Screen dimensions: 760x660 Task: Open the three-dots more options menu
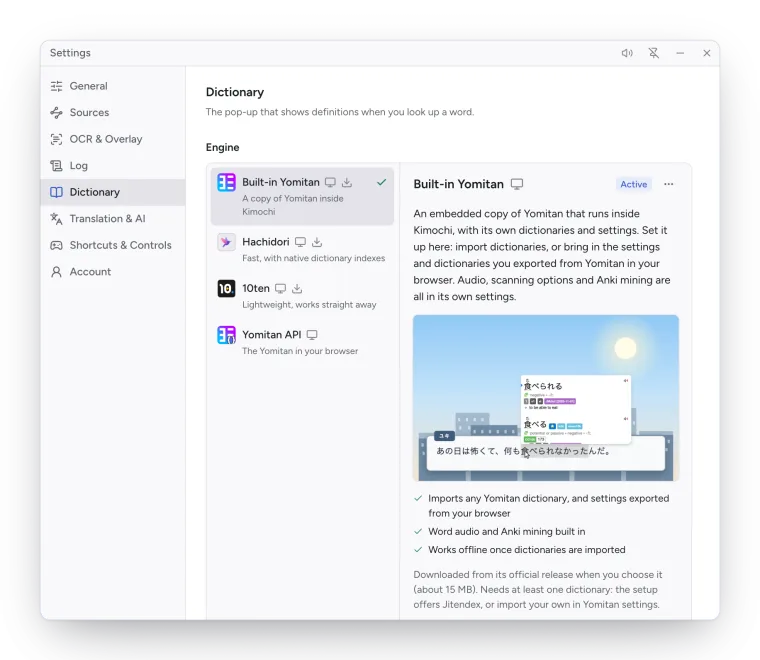click(x=669, y=184)
